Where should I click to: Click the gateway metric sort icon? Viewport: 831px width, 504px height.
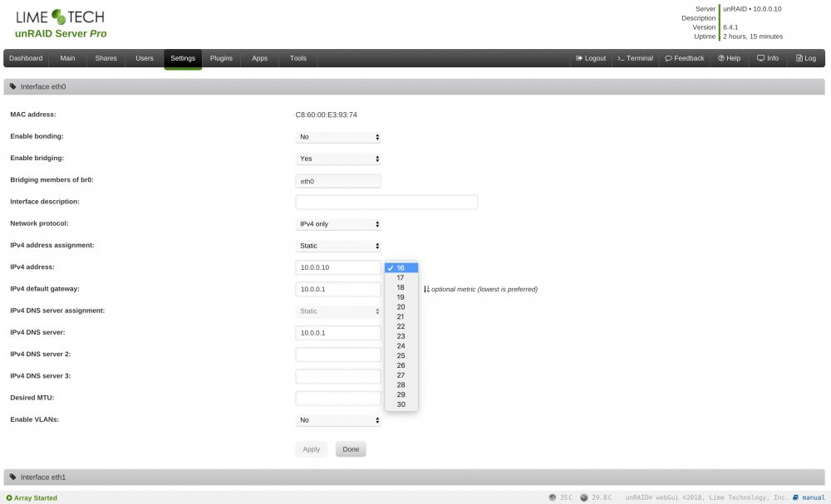(426, 289)
